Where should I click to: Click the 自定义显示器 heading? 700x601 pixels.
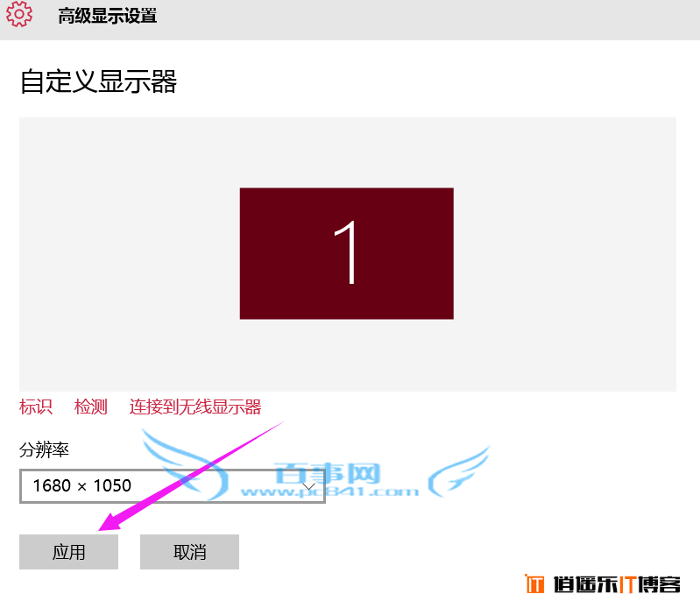tap(99, 81)
